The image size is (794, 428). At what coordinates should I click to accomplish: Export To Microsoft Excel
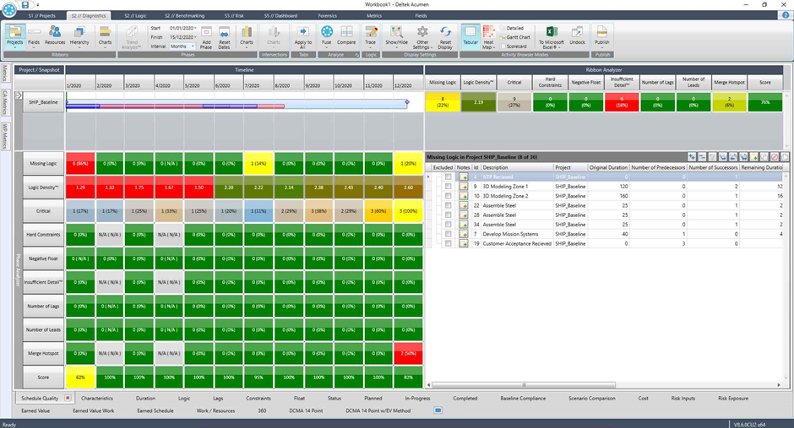551,37
